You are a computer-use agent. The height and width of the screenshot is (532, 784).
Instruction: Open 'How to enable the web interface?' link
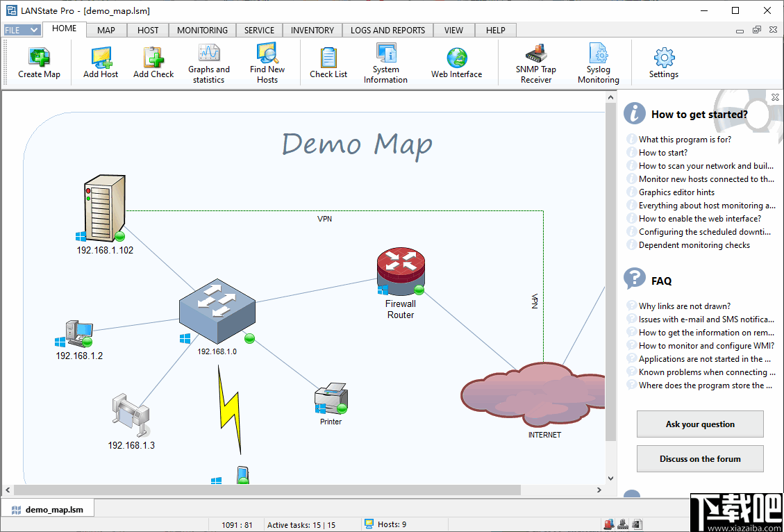click(699, 219)
